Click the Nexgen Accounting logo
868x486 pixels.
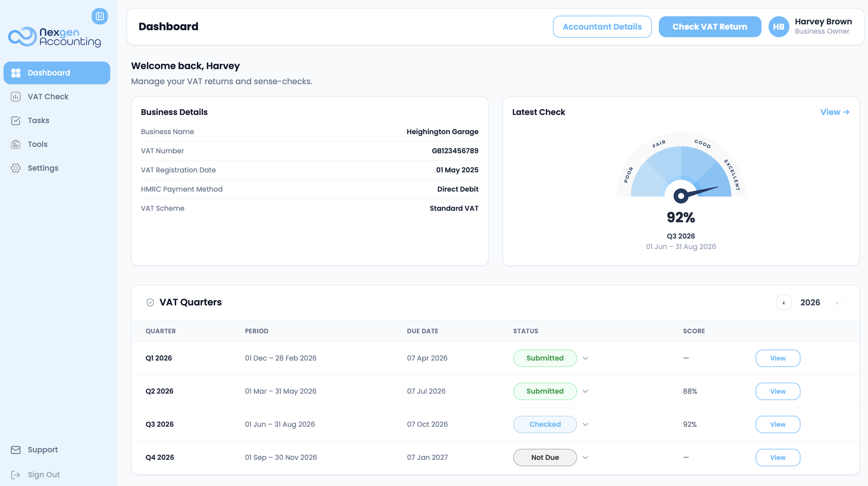tap(55, 37)
